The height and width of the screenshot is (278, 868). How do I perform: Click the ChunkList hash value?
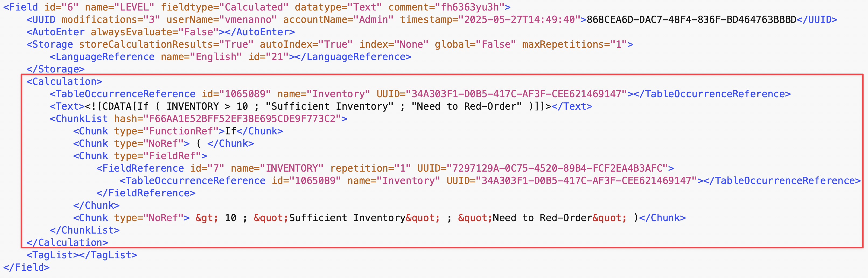[242, 119]
